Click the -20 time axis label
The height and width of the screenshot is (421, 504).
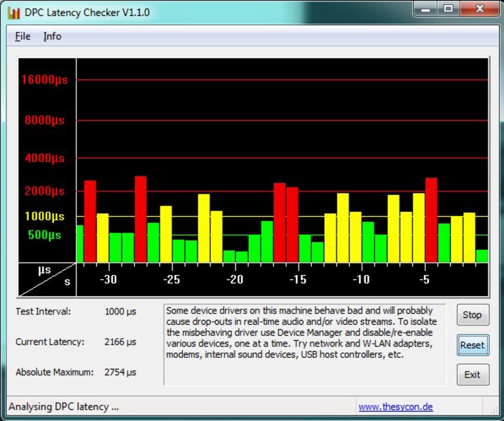tap(235, 279)
